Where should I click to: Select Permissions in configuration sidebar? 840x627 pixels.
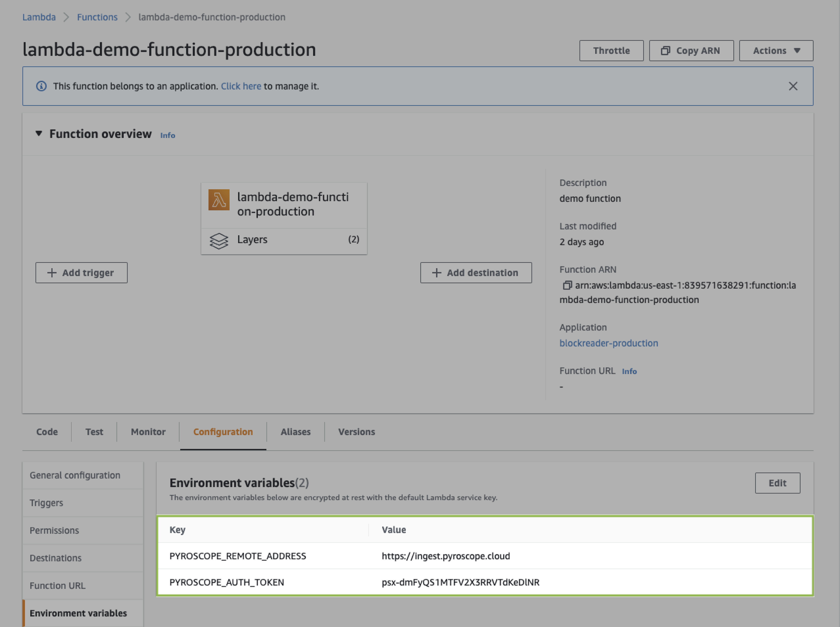(x=54, y=530)
